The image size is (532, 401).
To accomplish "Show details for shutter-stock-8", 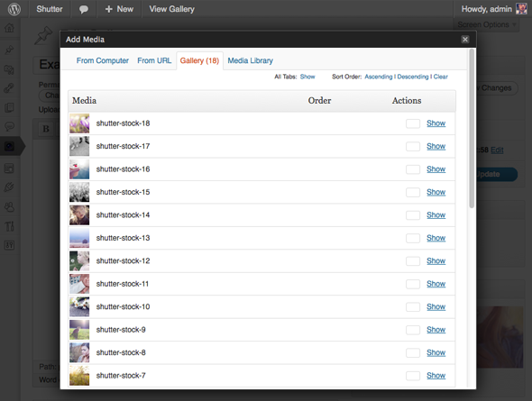I will pos(436,353).
